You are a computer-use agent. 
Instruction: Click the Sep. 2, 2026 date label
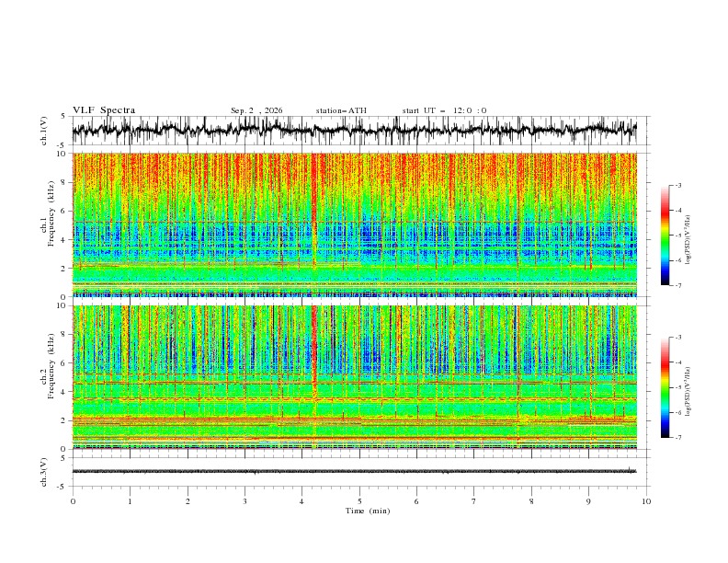tap(256, 110)
